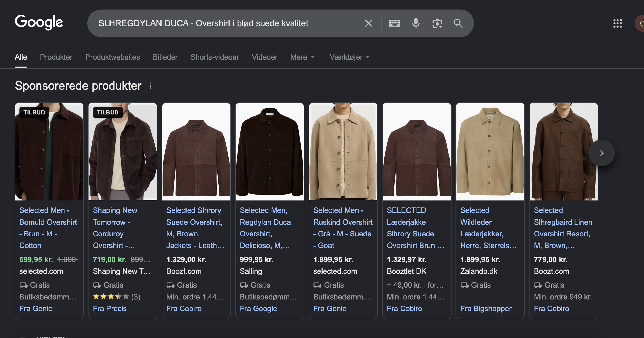Open the Google apps grid
This screenshot has width=644, height=338.
[617, 23]
